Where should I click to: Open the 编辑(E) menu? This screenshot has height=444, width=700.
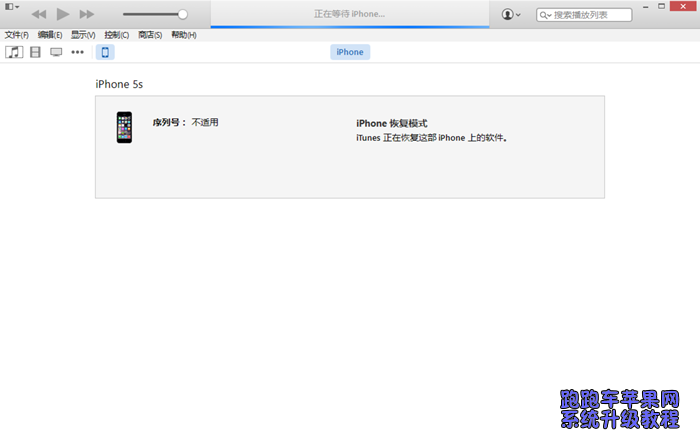pyautogui.click(x=50, y=35)
